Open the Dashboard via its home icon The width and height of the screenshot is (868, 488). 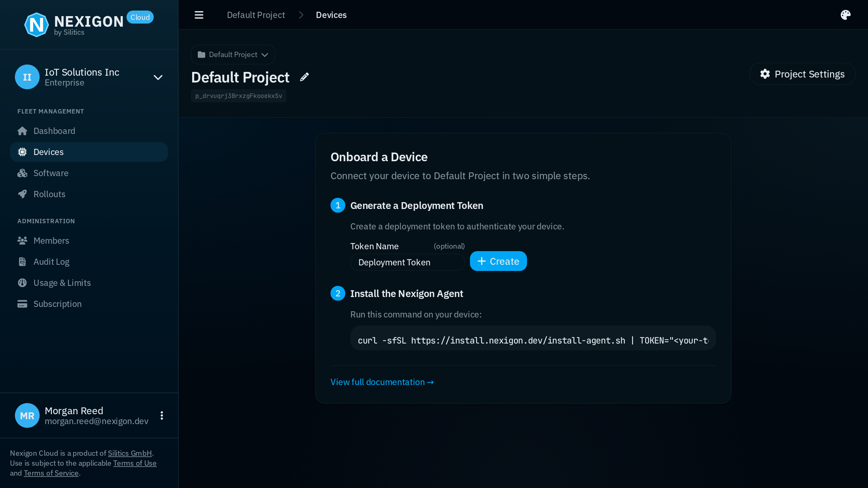(x=22, y=131)
